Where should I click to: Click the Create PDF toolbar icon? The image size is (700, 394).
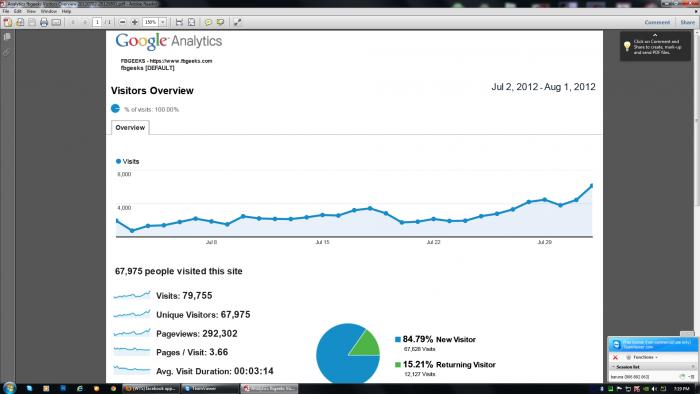[x=8, y=22]
